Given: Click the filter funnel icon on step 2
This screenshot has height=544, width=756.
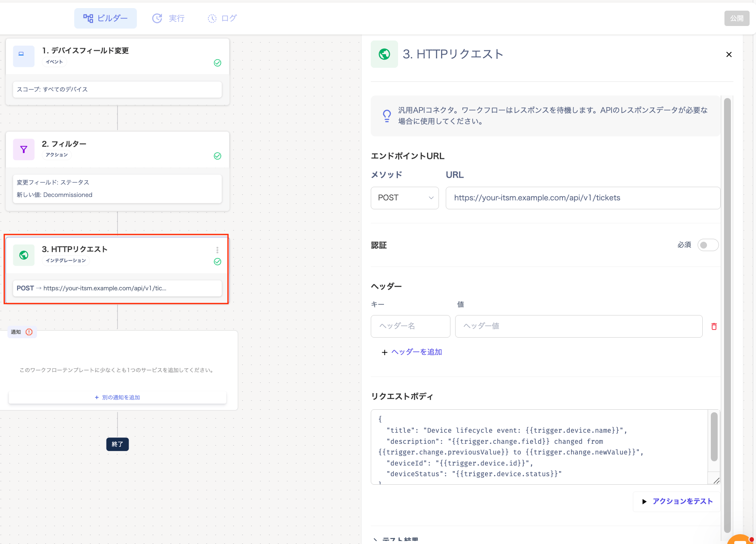Looking at the screenshot, I should pyautogui.click(x=23, y=149).
